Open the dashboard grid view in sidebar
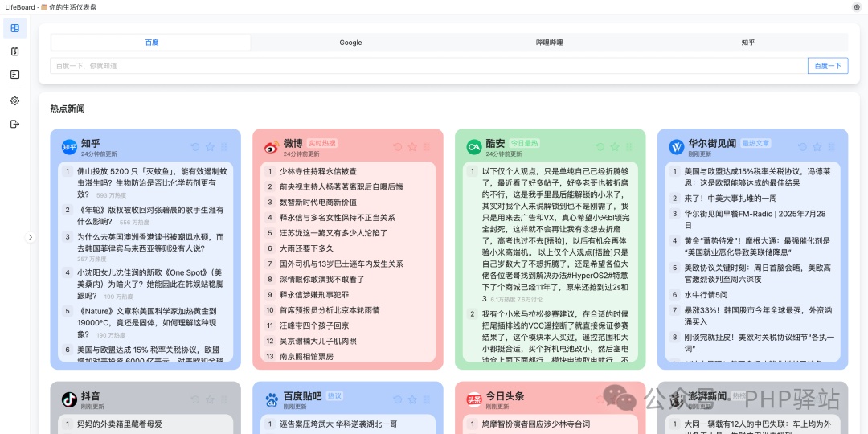 point(15,28)
